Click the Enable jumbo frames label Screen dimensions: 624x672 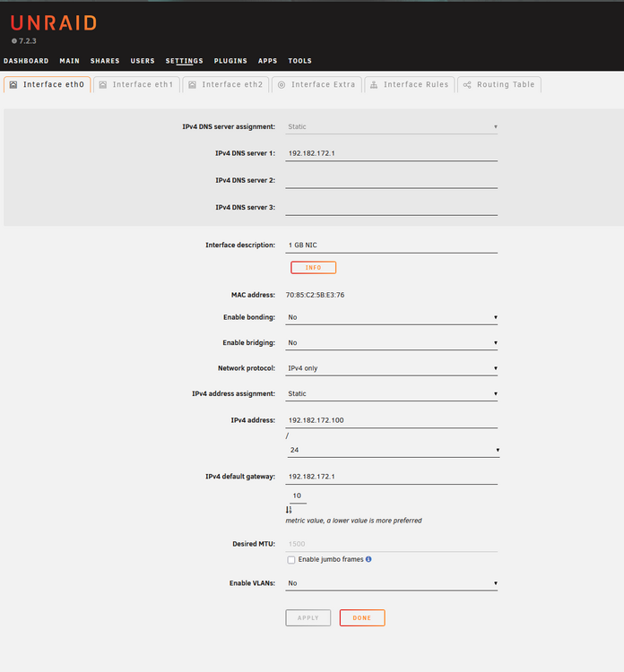(x=331, y=559)
